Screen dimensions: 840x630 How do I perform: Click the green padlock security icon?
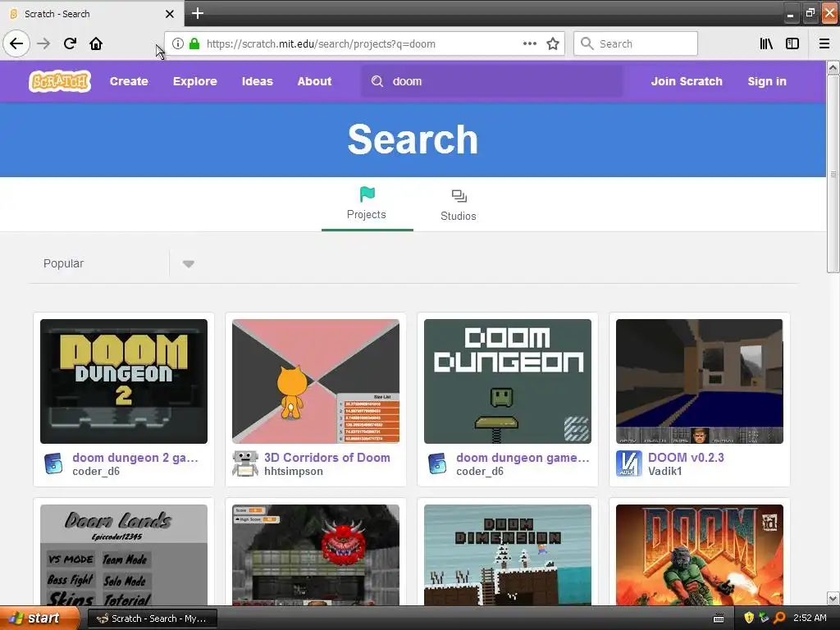point(194,43)
